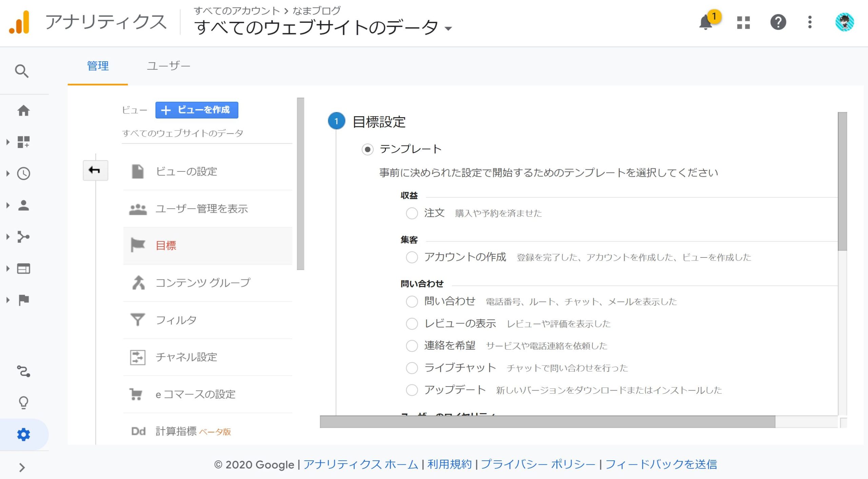Switch to the 管理 tab
This screenshot has height=479, width=868.
pos(98,66)
